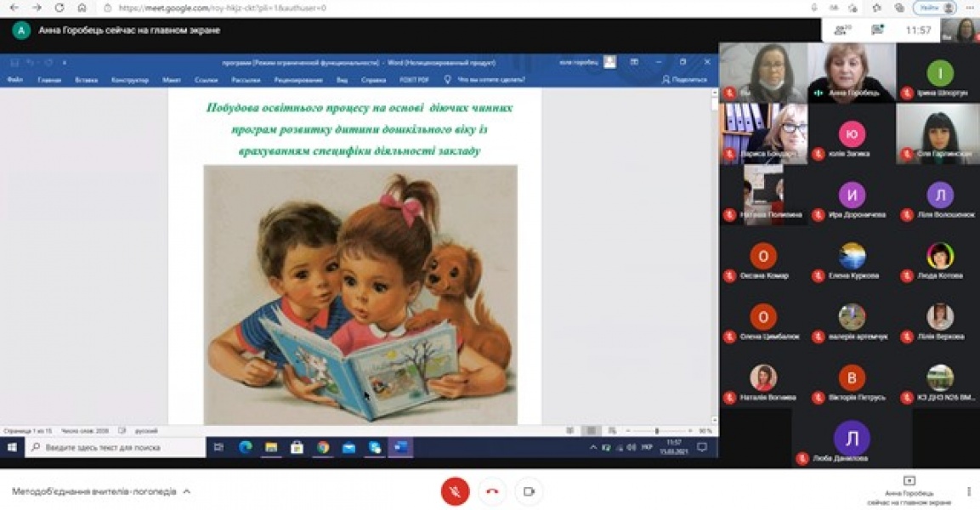Click the Файл menu in Word
This screenshot has height=510, width=980.
pos(14,80)
